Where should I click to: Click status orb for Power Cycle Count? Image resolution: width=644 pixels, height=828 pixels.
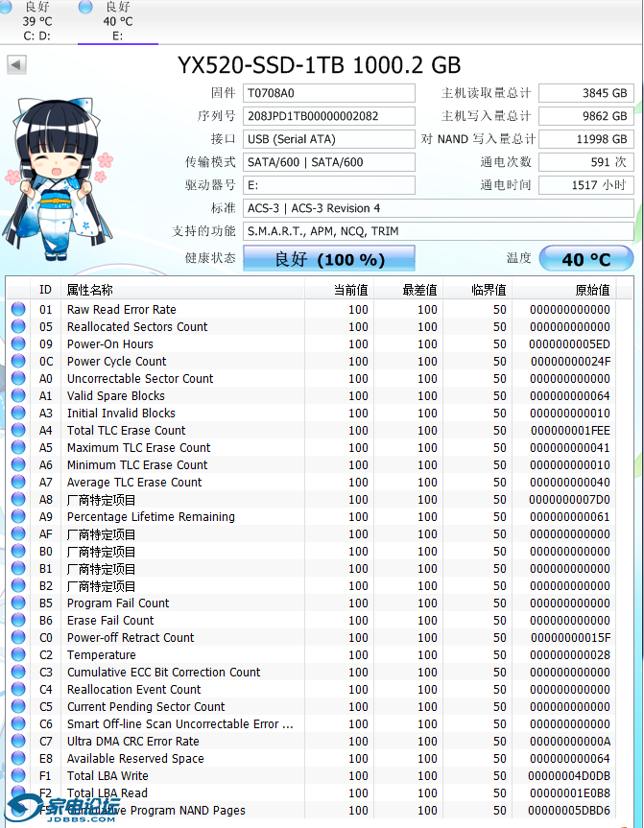coord(18,361)
